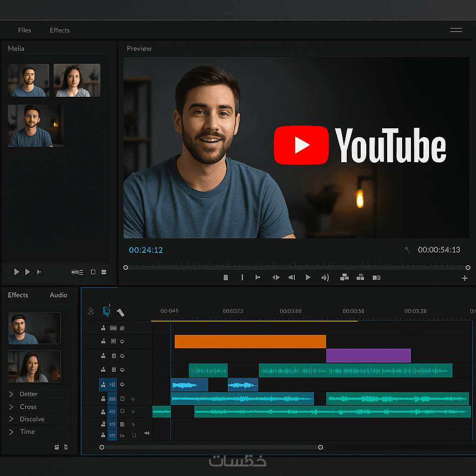Tick the checkbox on the long blue waveform audio track
The width and height of the screenshot is (476, 476).
tap(122, 398)
